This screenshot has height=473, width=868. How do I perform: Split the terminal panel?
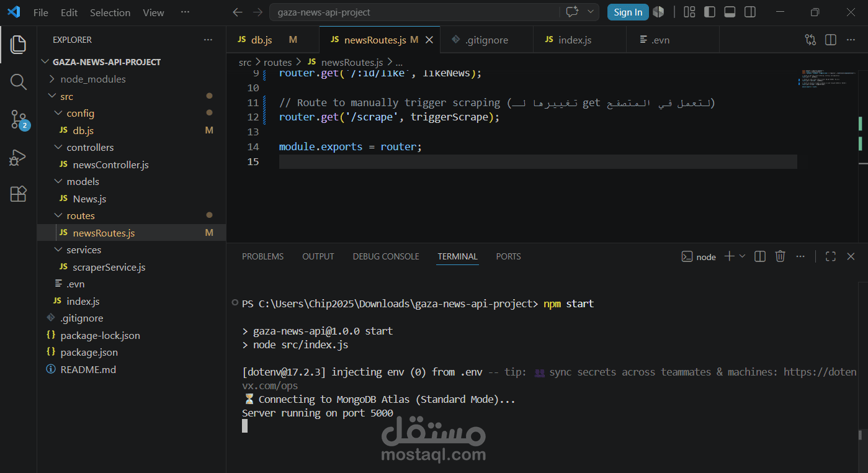pyautogui.click(x=759, y=256)
